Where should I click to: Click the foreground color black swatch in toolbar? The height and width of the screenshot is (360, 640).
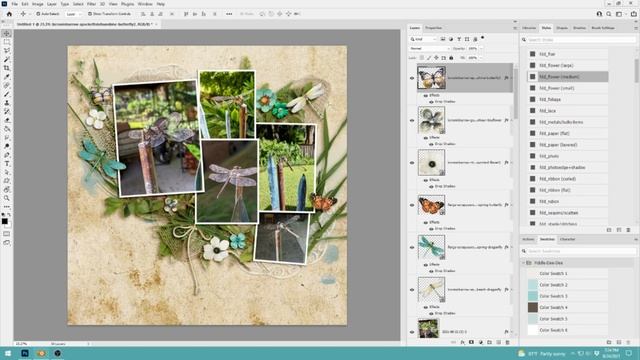tap(4, 222)
